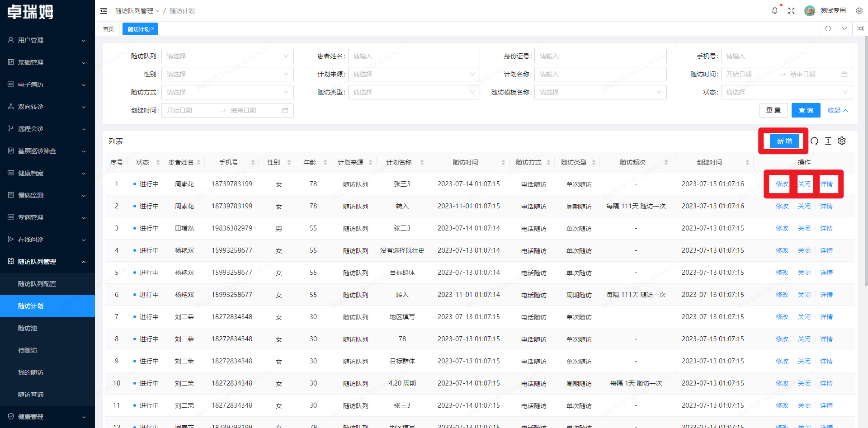Screen dimensions: 868x428
Task: Click the 新增 button
Action: coord(784,141)
